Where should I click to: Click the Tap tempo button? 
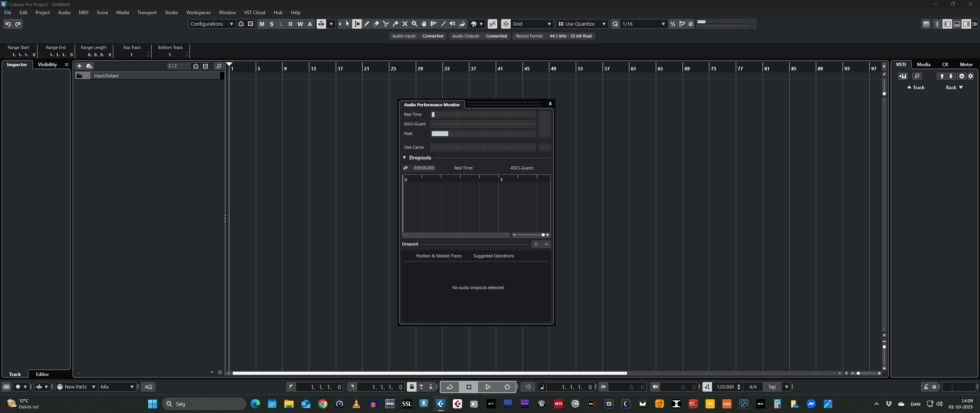[772, 387]
